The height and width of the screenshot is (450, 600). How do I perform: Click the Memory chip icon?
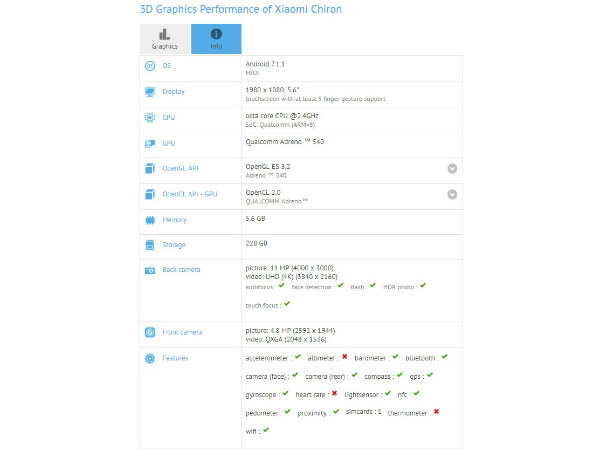[150, 220]
